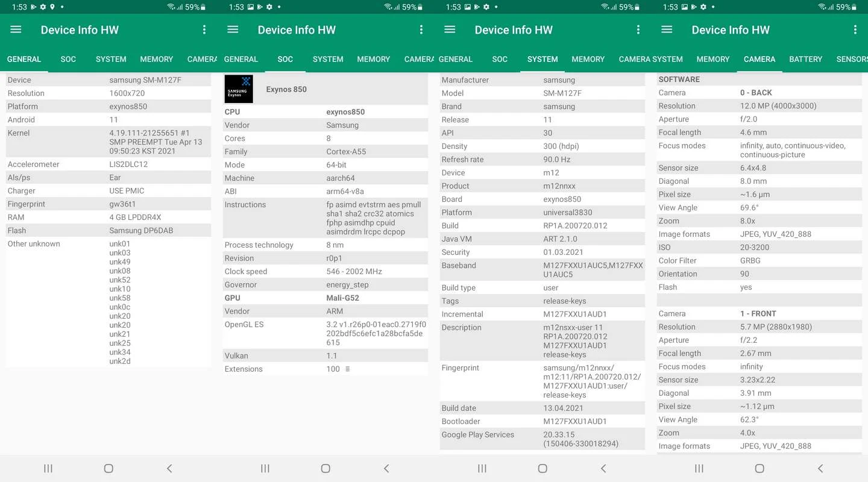Tap the Refresh rate 90.0 Hz row
Image resolution: width=868 pixels, height=482 pixels.
[542, 159]
